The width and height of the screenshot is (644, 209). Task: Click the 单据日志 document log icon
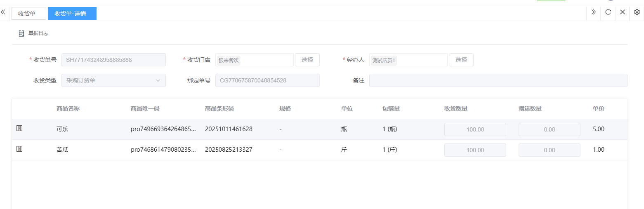tap(21, 33)
